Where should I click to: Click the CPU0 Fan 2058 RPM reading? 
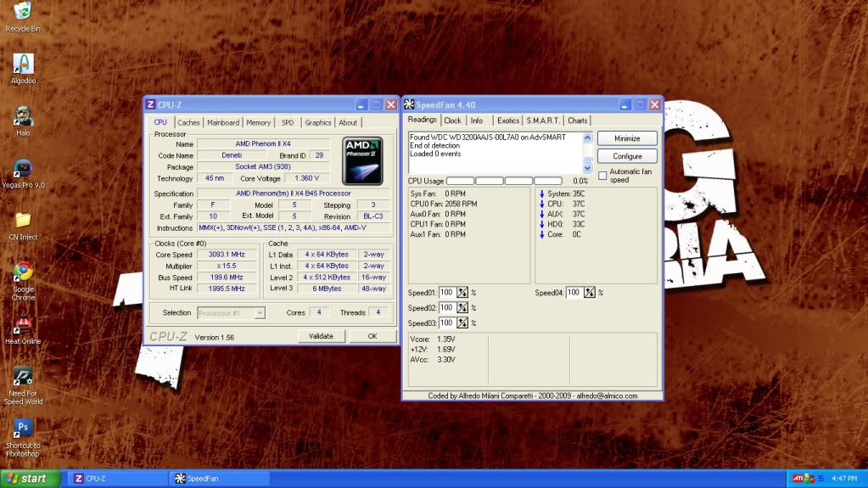(444, 204)
